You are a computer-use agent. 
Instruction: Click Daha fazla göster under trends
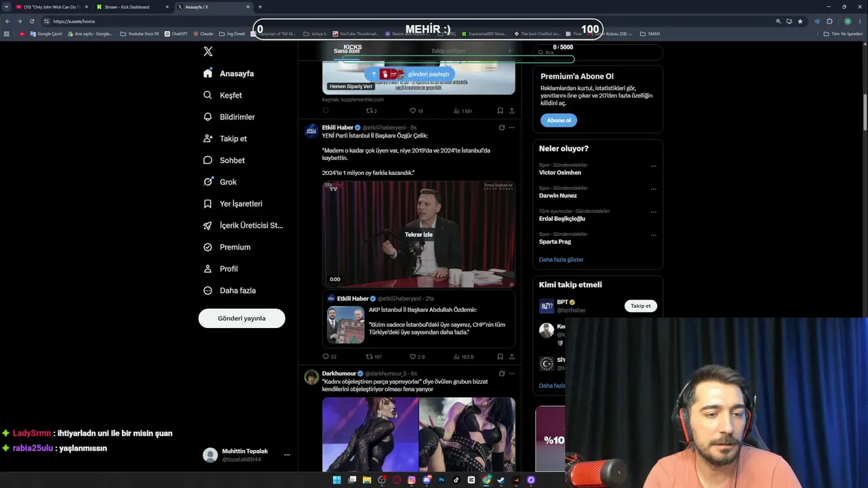pos(561,260)
